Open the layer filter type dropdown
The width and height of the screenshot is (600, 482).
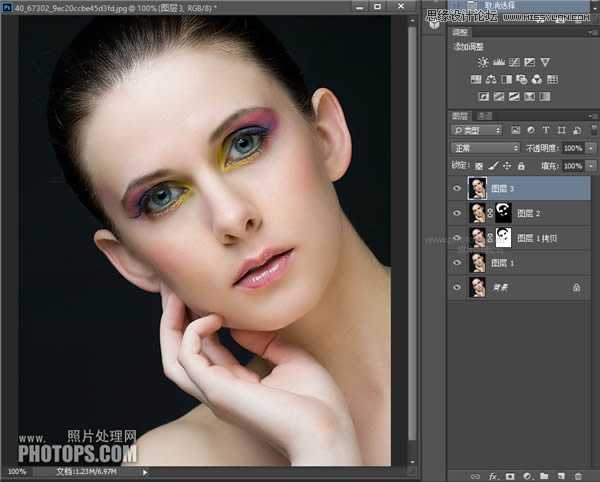[477, 131]
